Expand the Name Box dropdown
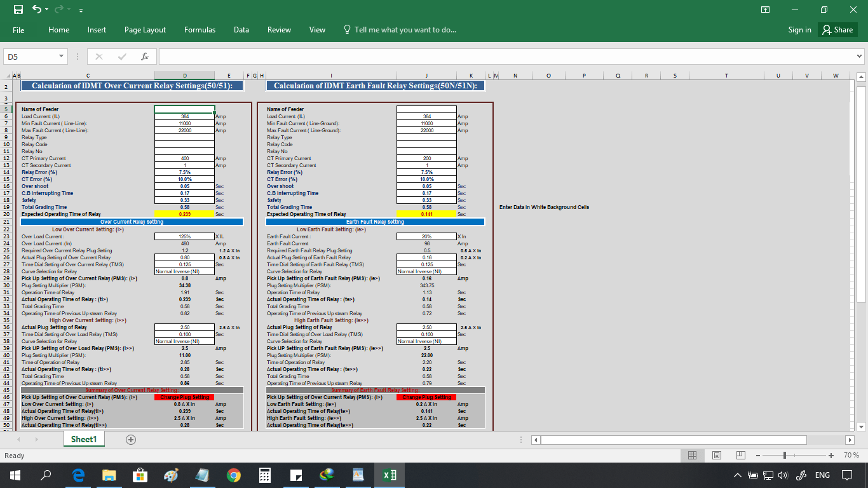The width and height of the screenshot is (868, 488). tap(62, 57)
